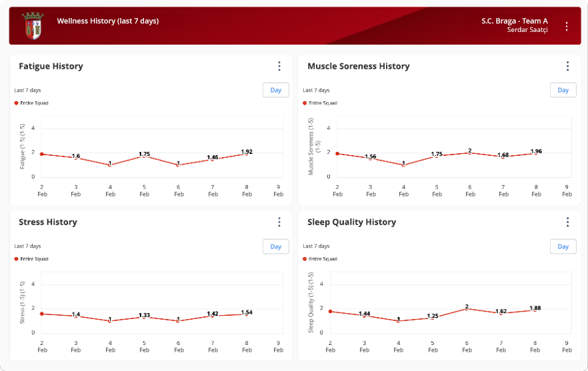
Task: Select the 1.56 point in Muscle Soreness chart
Action: click(x=371, y=159)
